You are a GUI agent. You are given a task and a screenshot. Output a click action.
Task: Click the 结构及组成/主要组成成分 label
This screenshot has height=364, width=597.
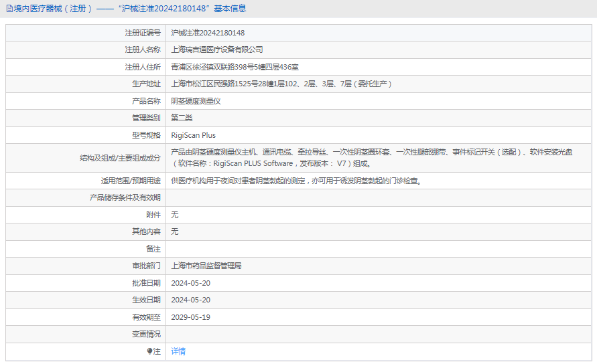pyautogui.click(x=121, y=158)
